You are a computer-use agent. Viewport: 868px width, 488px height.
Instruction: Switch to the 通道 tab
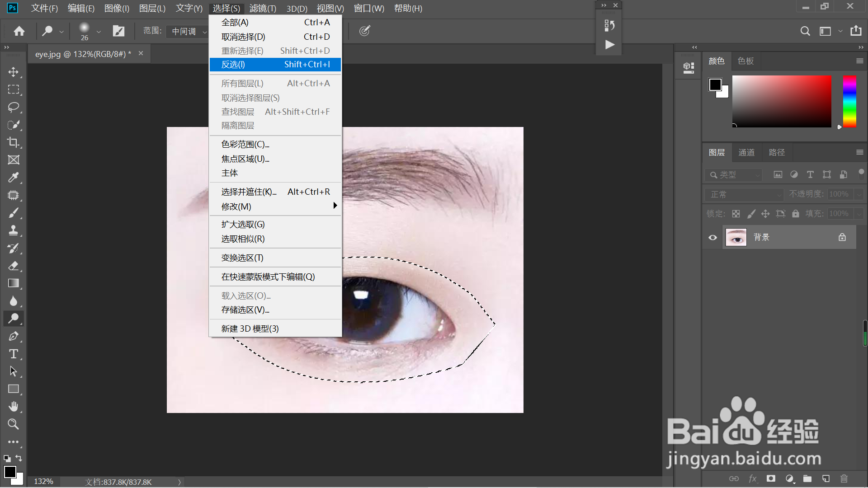(746, 152)
